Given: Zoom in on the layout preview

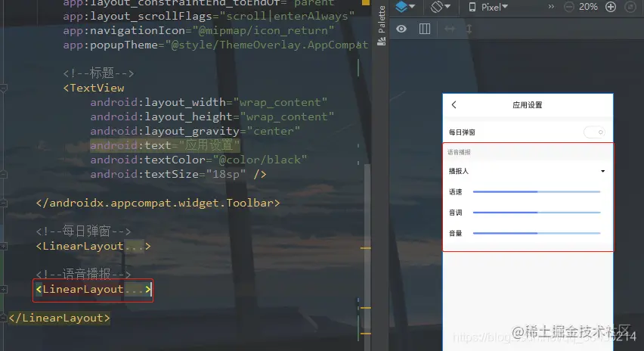Looking at the screenshot, I should 611,7.
